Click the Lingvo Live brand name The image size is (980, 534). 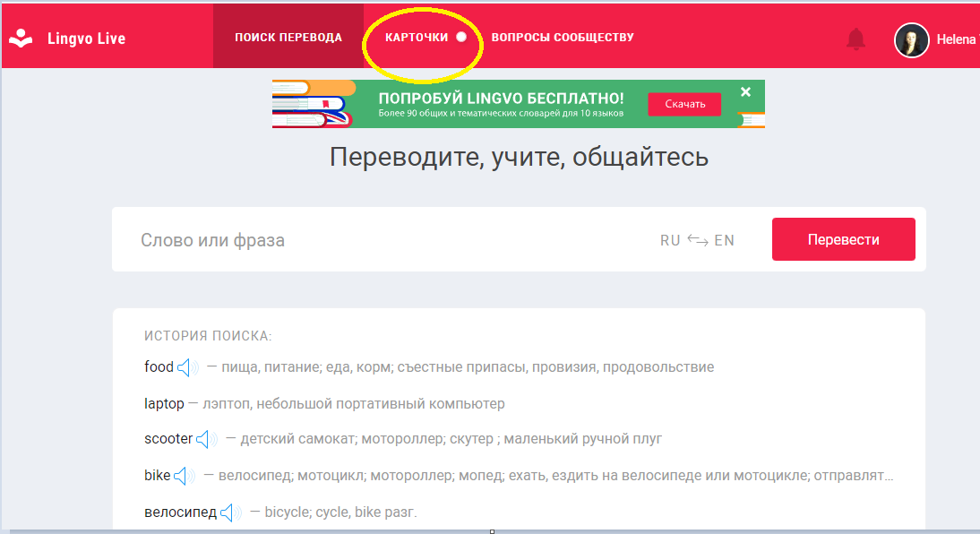(86, 39)
